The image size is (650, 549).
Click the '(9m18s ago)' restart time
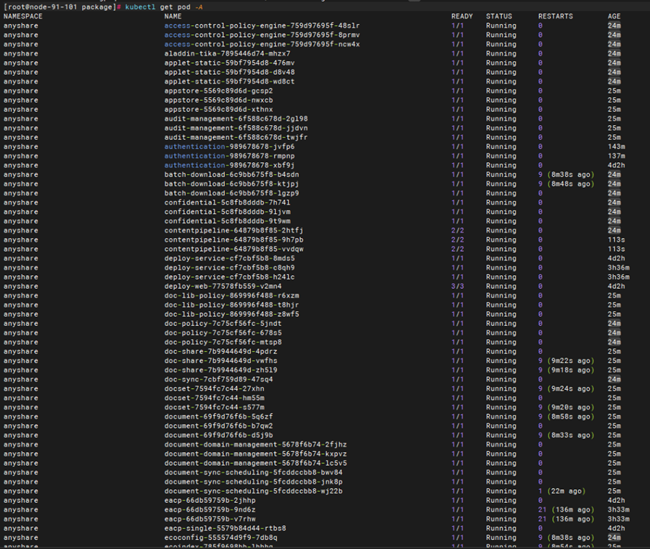[x=570, y=370]
